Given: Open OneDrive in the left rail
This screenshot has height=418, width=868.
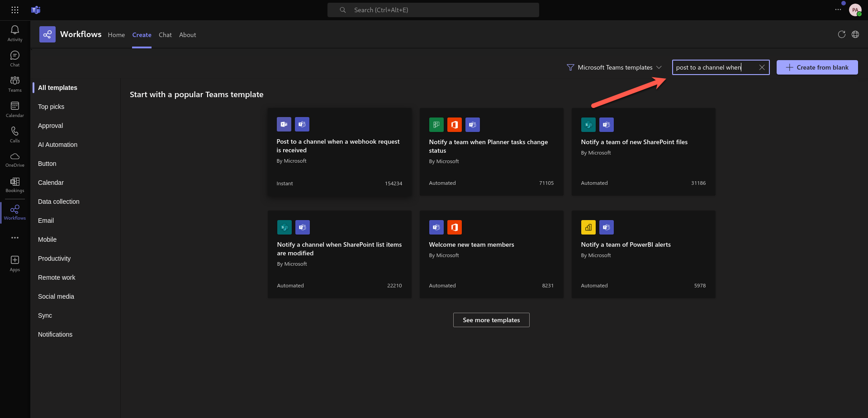Looking at the screenshot, I should click(x=15, y=160).
